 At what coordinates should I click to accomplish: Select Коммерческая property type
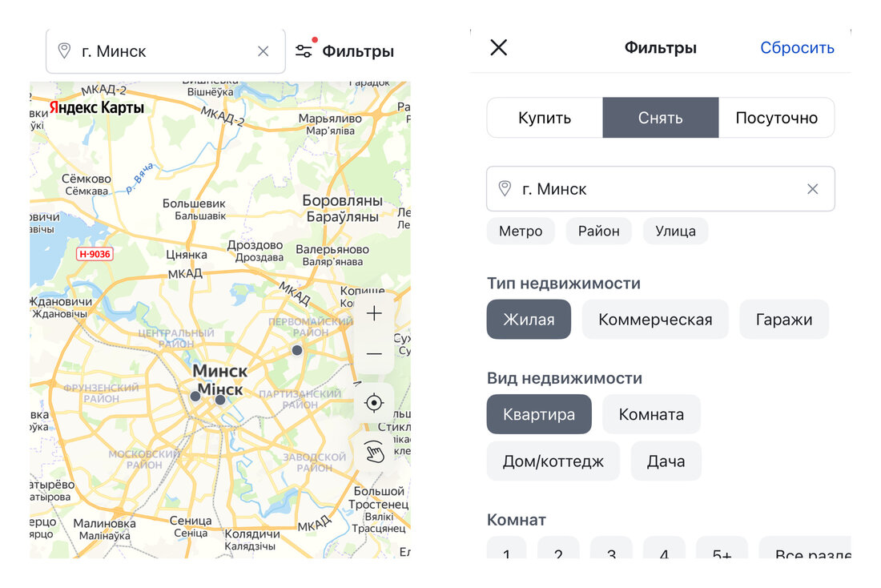click(654, 320)
